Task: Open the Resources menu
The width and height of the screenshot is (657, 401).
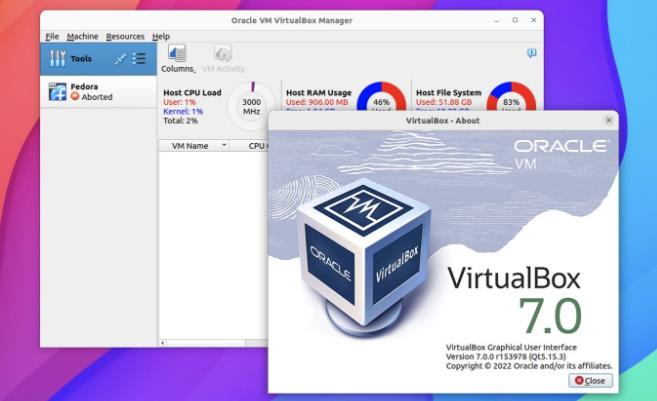Action: (125, 36)
